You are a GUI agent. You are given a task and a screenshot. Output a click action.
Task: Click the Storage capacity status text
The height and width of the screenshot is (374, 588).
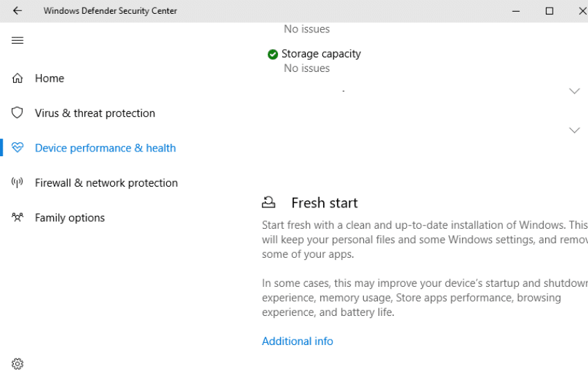(x=306, y=68)
